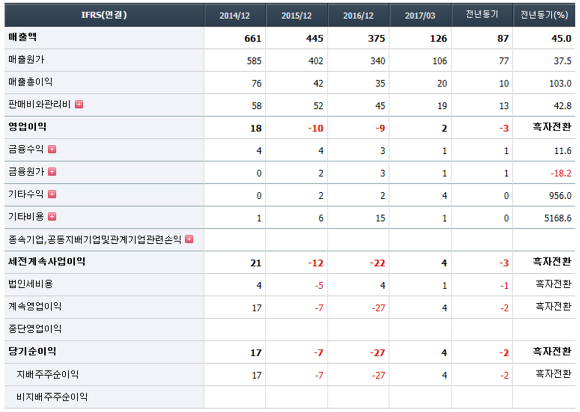
Task: Click 흑자전환 in the 법인세비용 row
Action: tap(553, 284)
